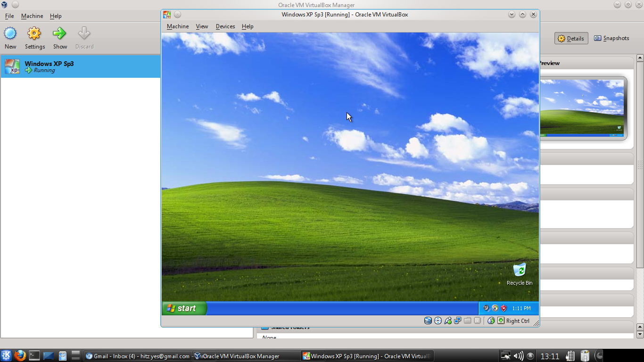
Task: Click the network adapters status icon
Action: (x=457, y=321)
